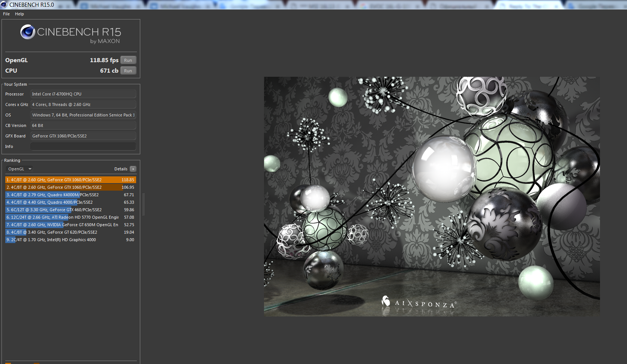Screen dimensions: 627x364
Task: Click the panel splitter grip handle
Action: click(x=143, y=204)
